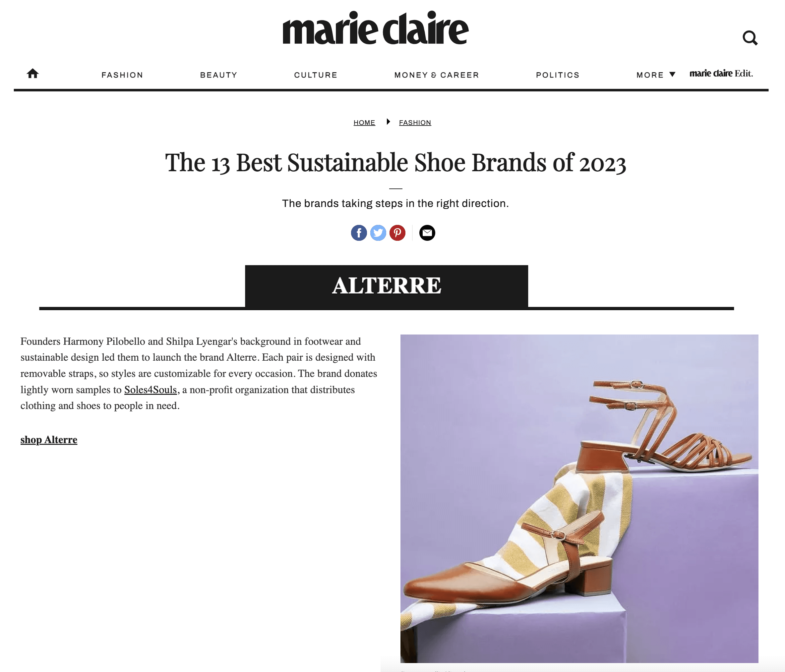Click the shop Alterre link
This screenshot has height=672, width=785.
[x=49, y=440]
